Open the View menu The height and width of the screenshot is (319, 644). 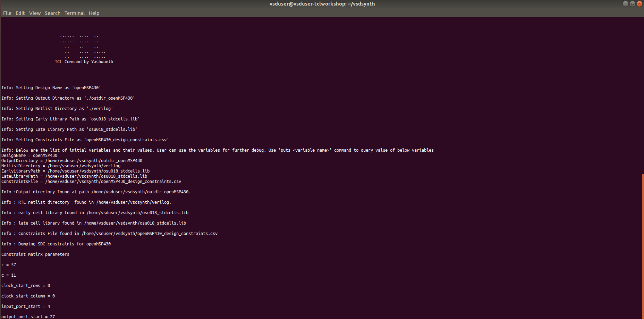pyautogui.click(x=35, y=13)
